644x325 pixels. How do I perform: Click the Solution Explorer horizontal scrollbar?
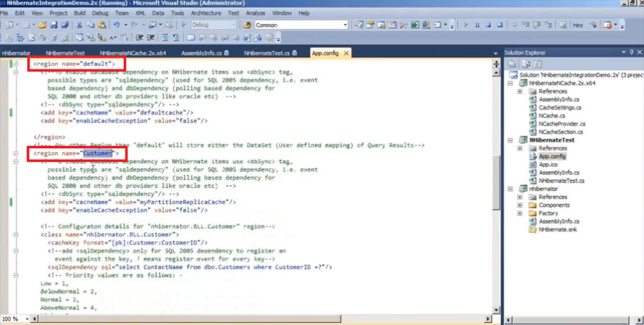pyautogui.click(x=572, y=320)
